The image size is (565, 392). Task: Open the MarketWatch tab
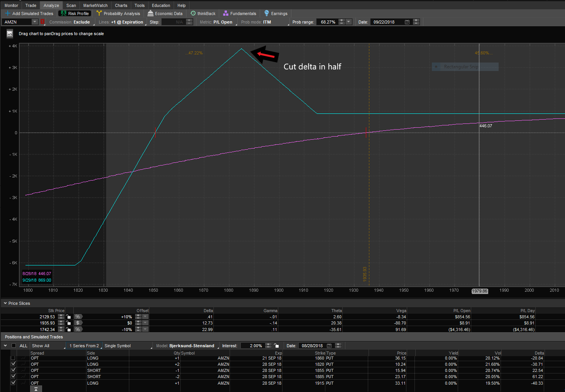point(95,5)
